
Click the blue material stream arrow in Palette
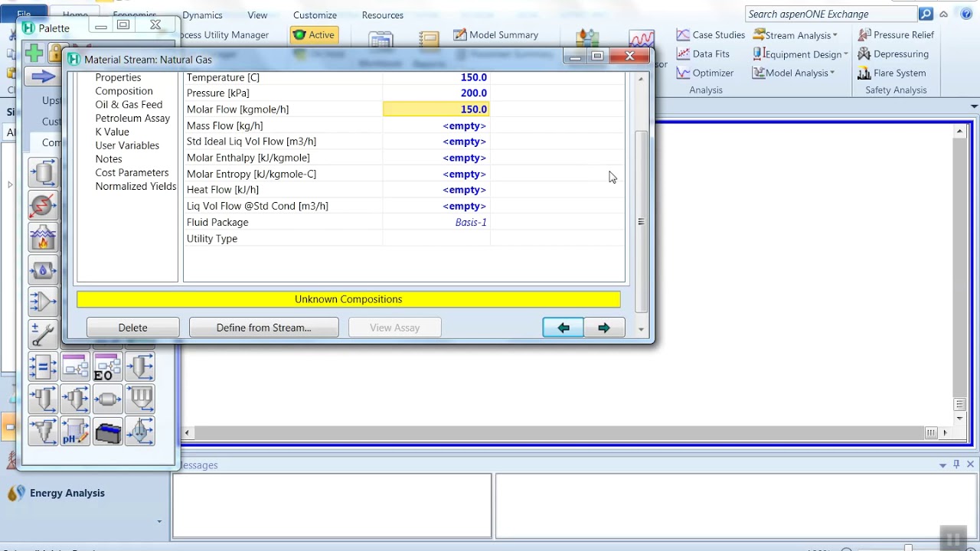click(43, 76)
